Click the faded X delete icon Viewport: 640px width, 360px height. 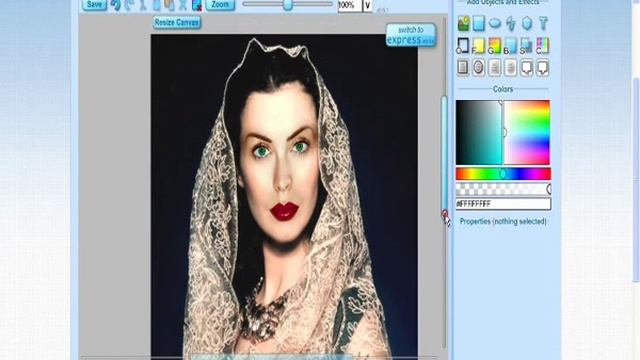(x=183, y=5)
